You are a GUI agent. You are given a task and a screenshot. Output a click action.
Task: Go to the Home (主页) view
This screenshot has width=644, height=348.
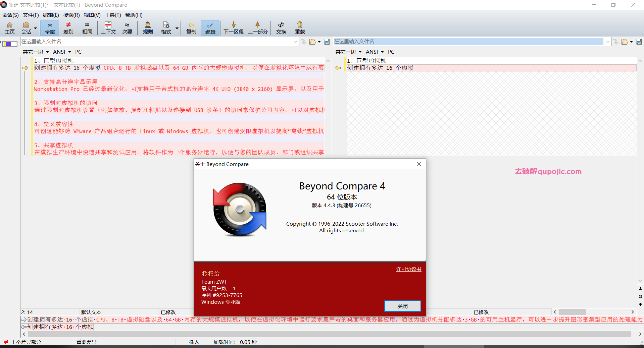tap(10, 28)
